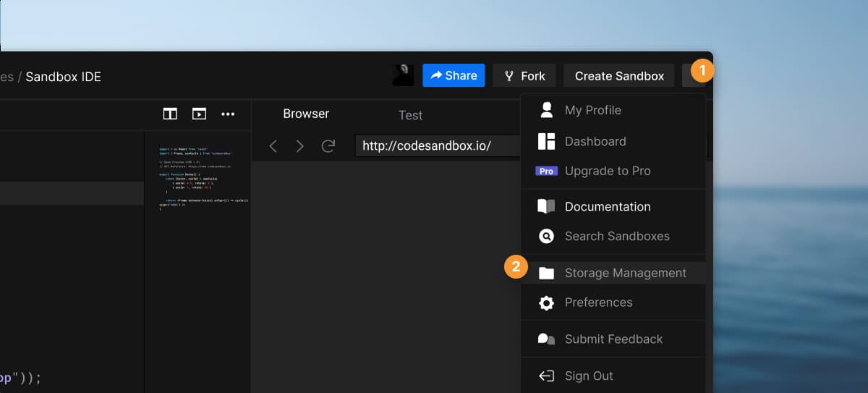
Task: Fork the current sandbox
Action: click(524, 75)
